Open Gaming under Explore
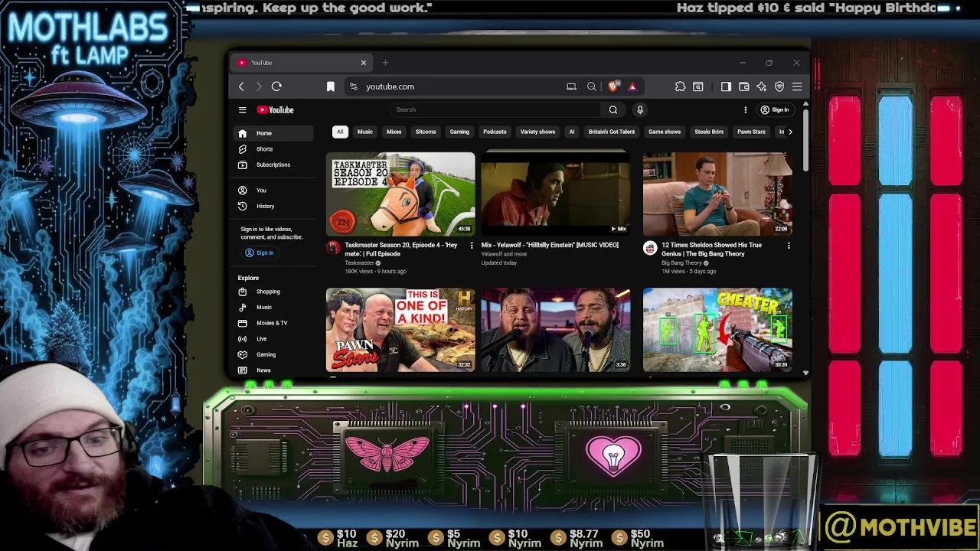Viewport: 980px width, 551px height. pyautogui.click(x=273, y=354)
